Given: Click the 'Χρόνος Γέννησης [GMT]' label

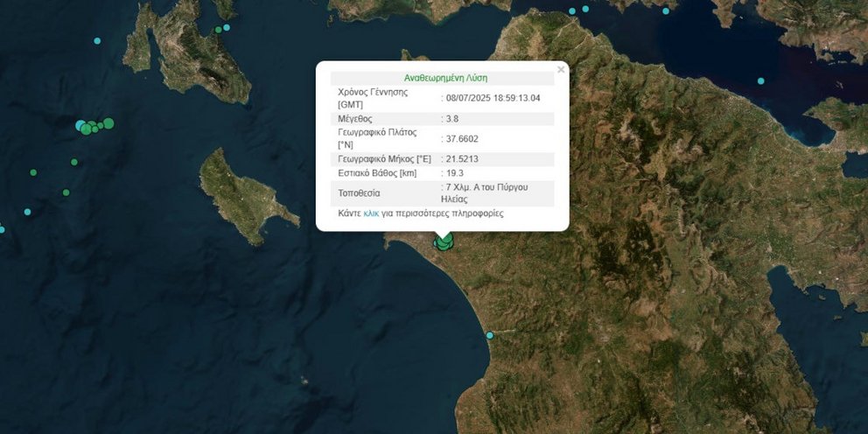Looking at the screenshot, I should [x=373, y=99].
